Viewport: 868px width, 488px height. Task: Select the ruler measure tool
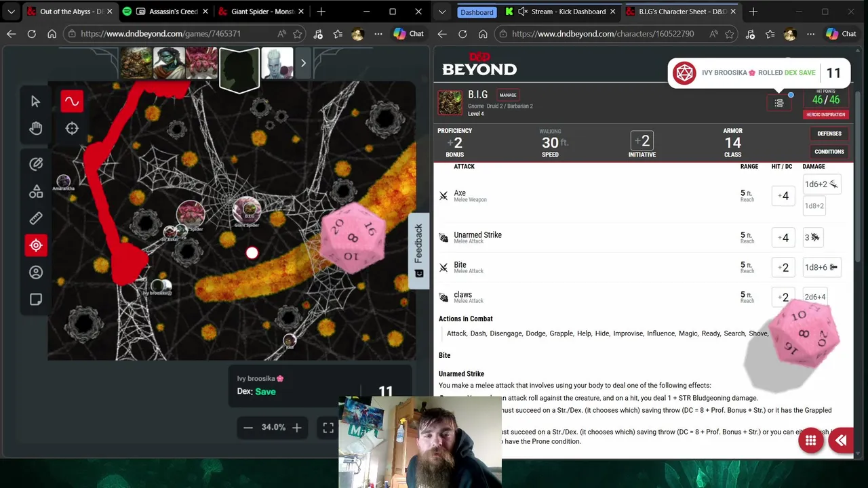pyautogui.click(x=36, y=218)
